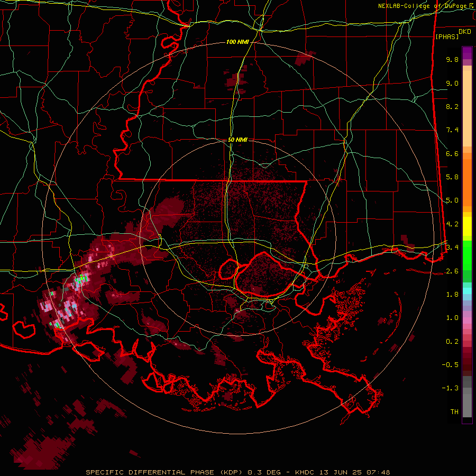
Task: Click the -1.3 value on the color scale
Action: 450,388
